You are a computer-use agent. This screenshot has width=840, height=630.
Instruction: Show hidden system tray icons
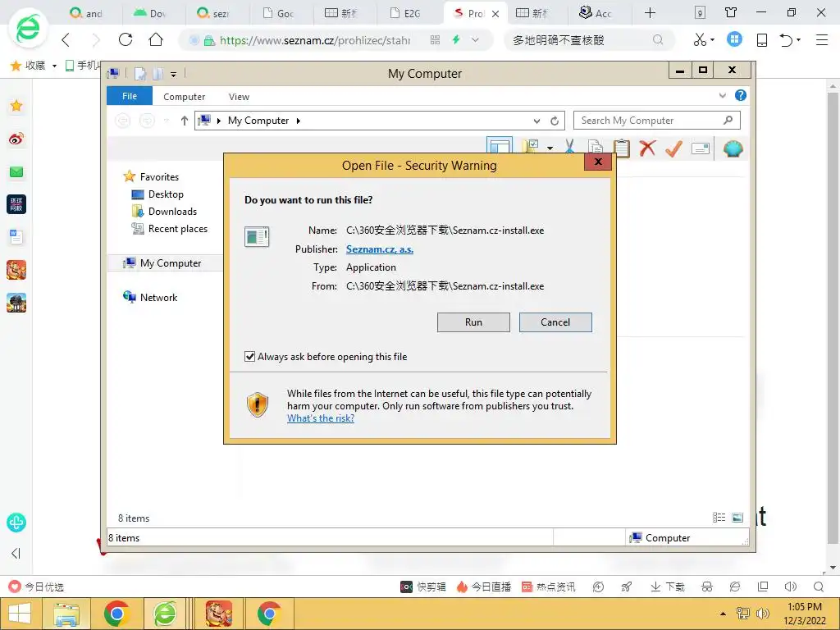723,614
